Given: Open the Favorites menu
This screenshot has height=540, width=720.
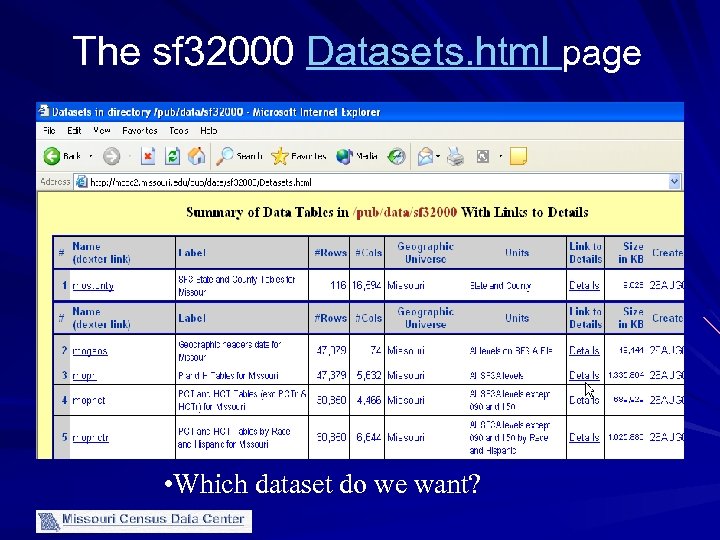Looking at the screenshot, I should [x=140, y=131].
